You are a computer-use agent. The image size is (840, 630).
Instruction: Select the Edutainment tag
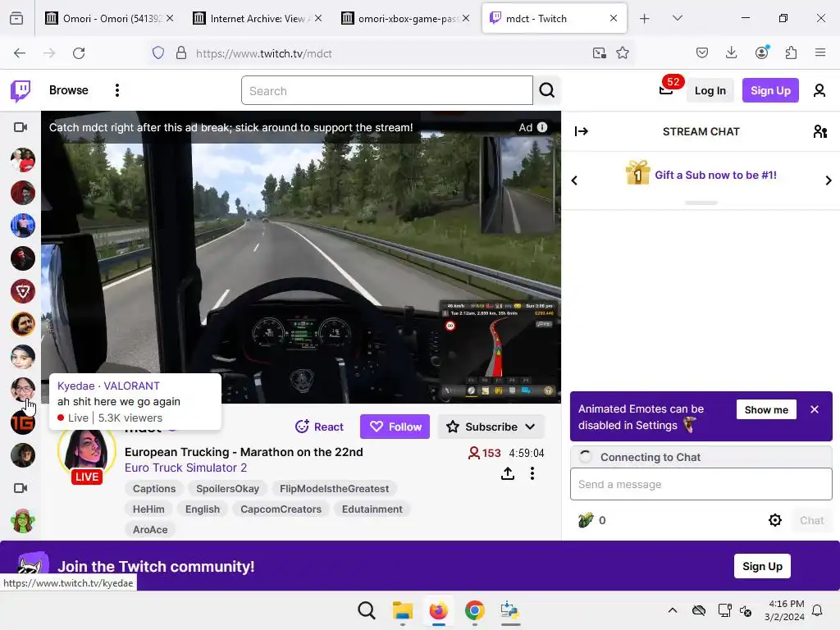[x=372, y=509]
